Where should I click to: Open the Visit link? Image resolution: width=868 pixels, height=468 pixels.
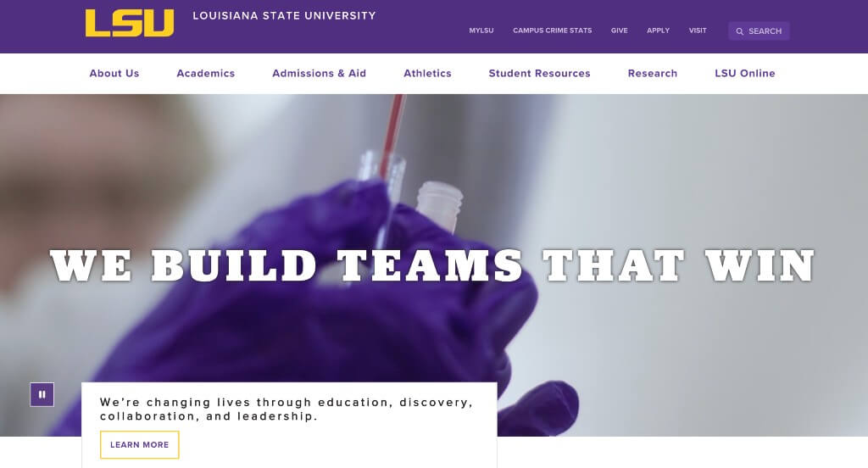click(698, 31)
